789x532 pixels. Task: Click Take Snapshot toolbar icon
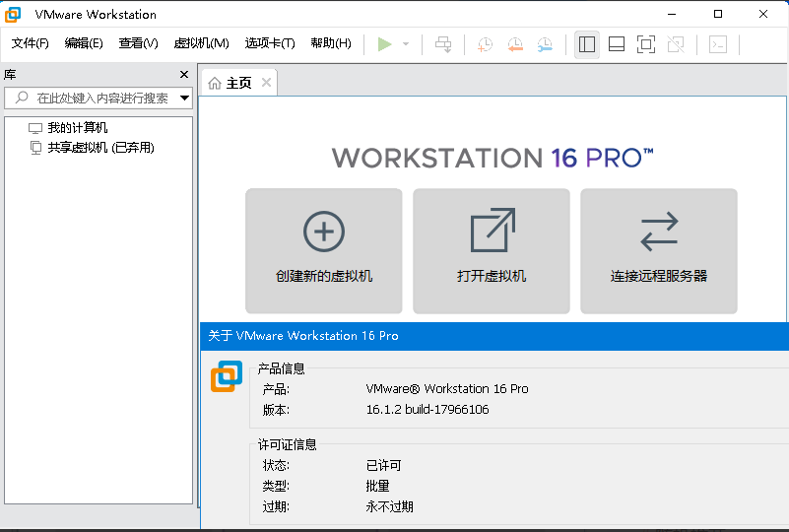(x=485, y=44)
